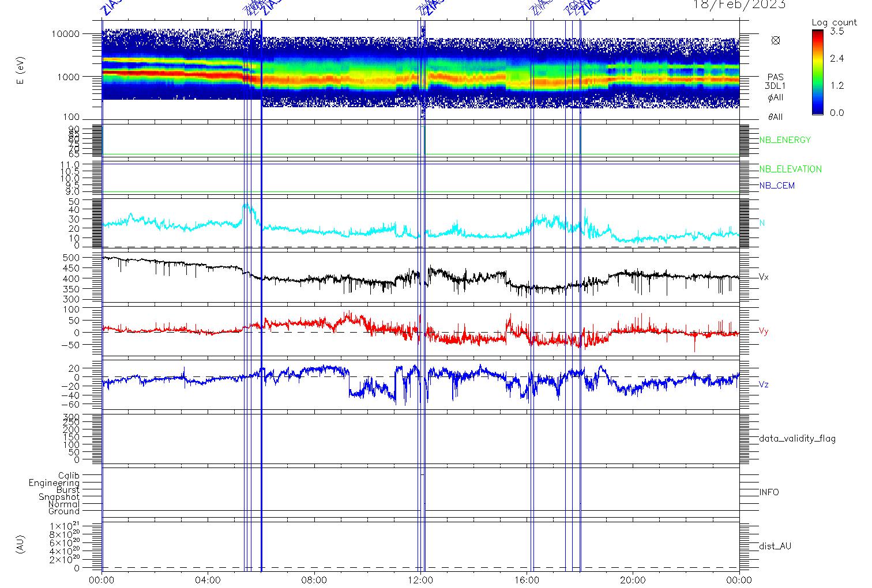
Task: Click the 0.0 colorbar minimum value
Action: click(837, 112)
